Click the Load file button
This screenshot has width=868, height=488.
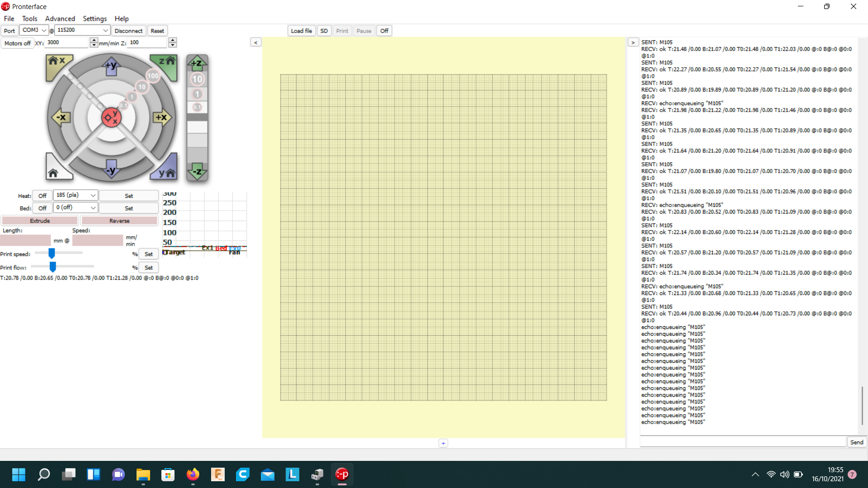[301, 31]
